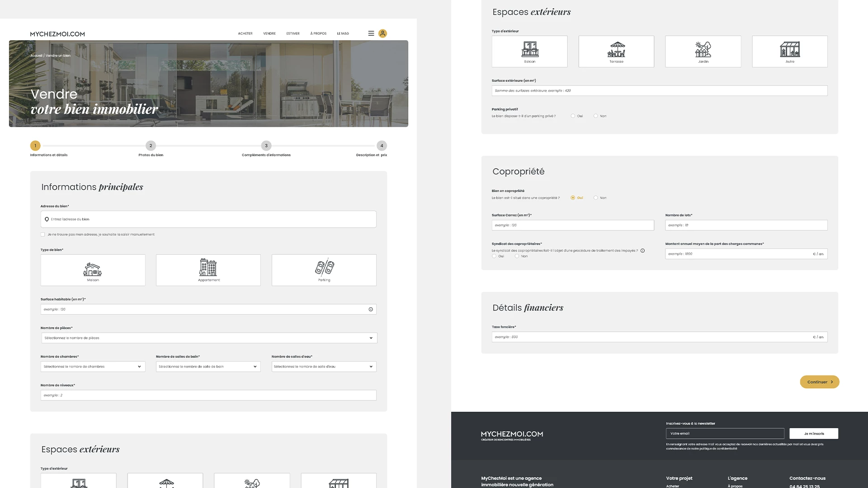
Task: Click the info icon in Surface habitable field
Action: pos(371,310)
